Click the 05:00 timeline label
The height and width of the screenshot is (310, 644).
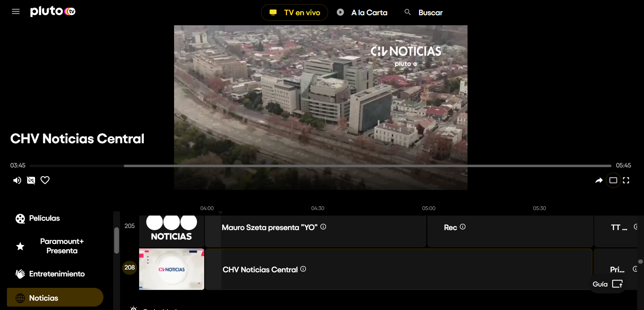[429, 208]
